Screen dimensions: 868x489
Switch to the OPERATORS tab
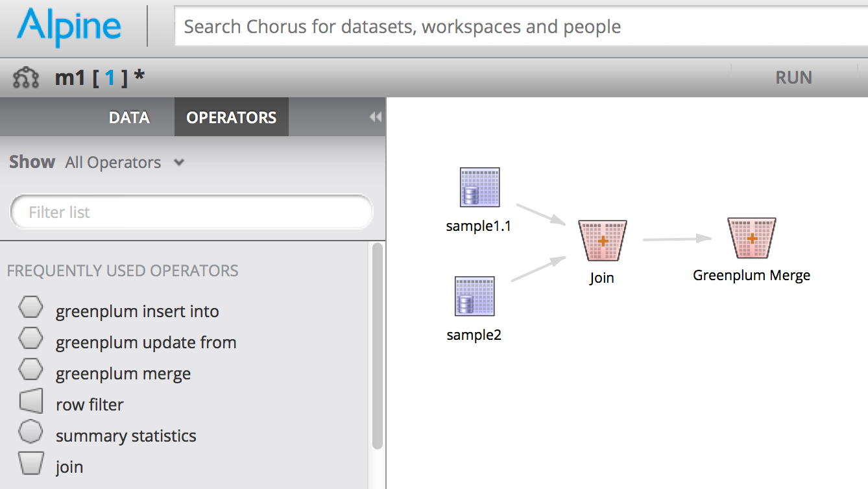[x=232, y=117]
